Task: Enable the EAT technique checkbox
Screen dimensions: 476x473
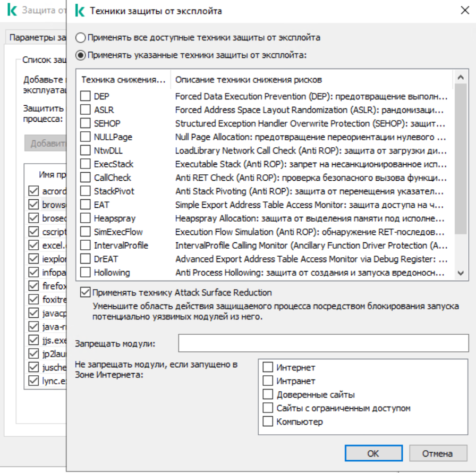Action: pyautogui.click(x=86, y=205)
